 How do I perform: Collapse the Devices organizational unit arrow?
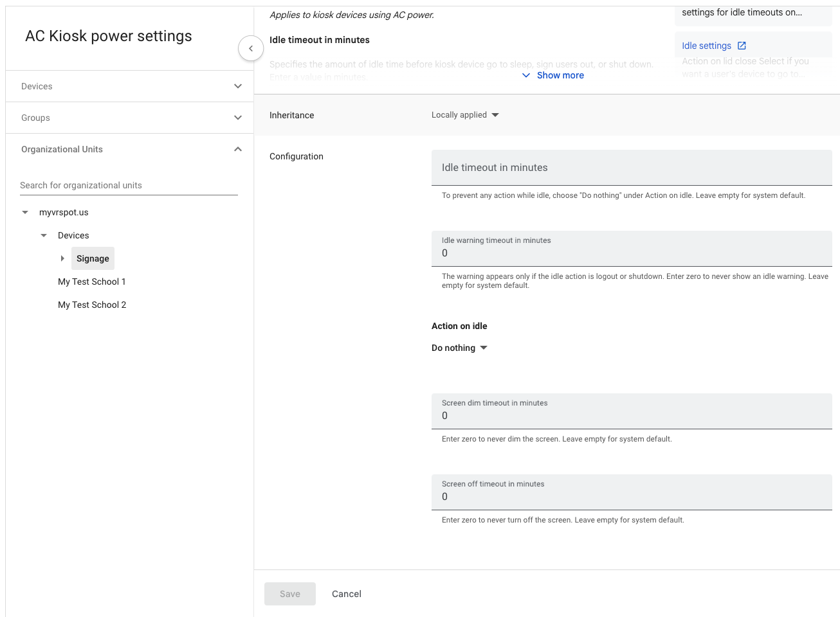coord(44,235)
